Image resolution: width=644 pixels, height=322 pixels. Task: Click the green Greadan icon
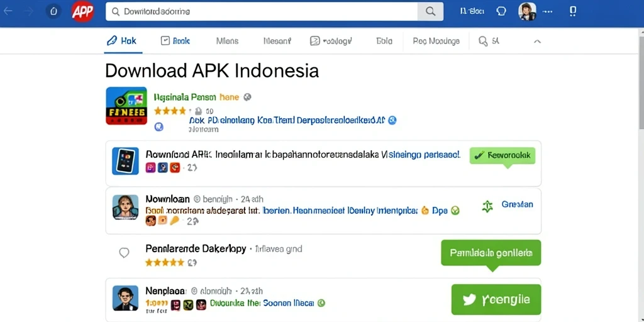(x=487, y=206)
